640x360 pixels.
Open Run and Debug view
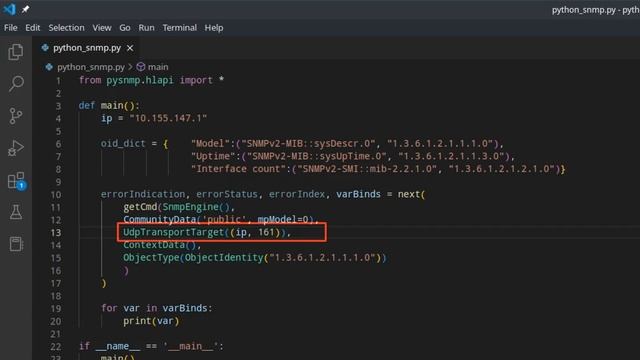tap(16, 148)
